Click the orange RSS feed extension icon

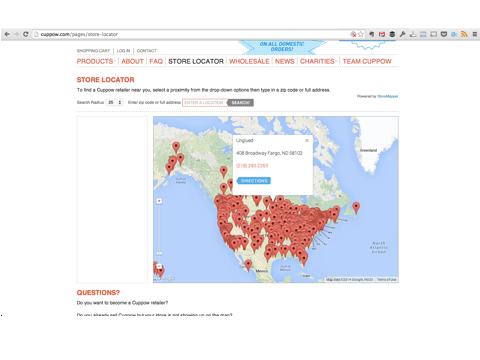point(464,34)
